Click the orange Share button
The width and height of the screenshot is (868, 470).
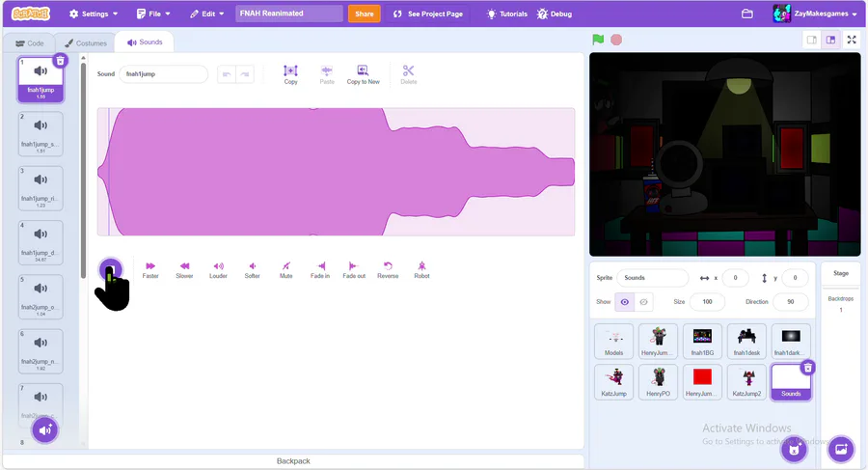365,14
